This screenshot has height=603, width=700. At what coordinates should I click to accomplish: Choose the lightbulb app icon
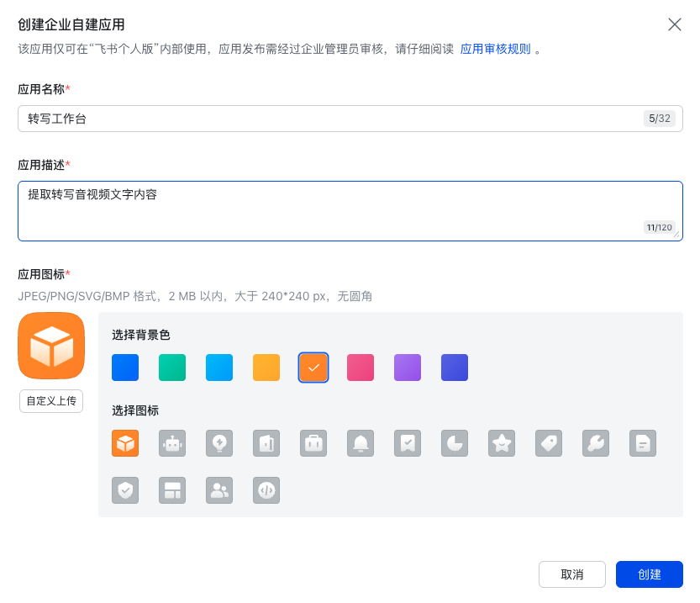(x=219, y=443)
